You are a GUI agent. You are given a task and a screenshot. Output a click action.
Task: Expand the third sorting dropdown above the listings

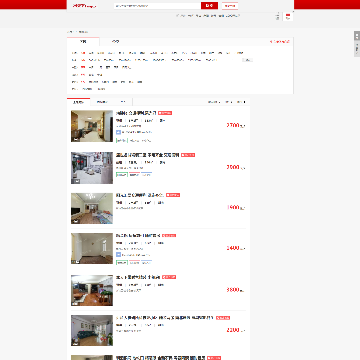click(x=123, y=102)
